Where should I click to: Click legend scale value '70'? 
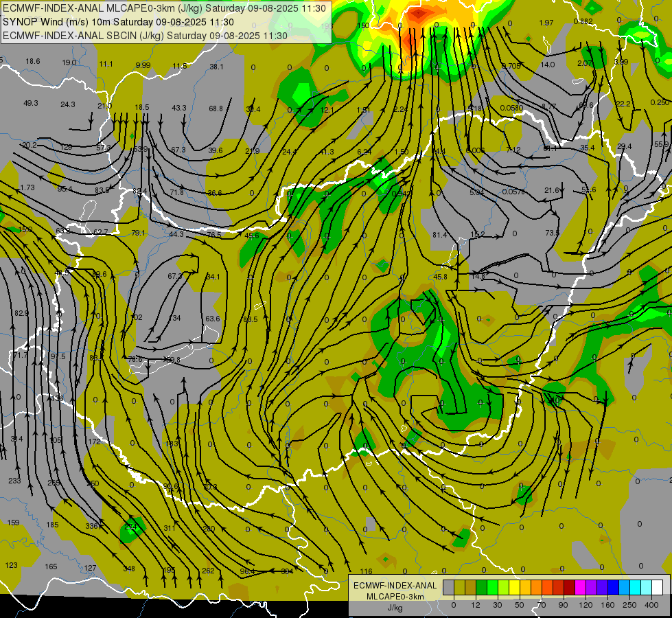coord(542,605)
